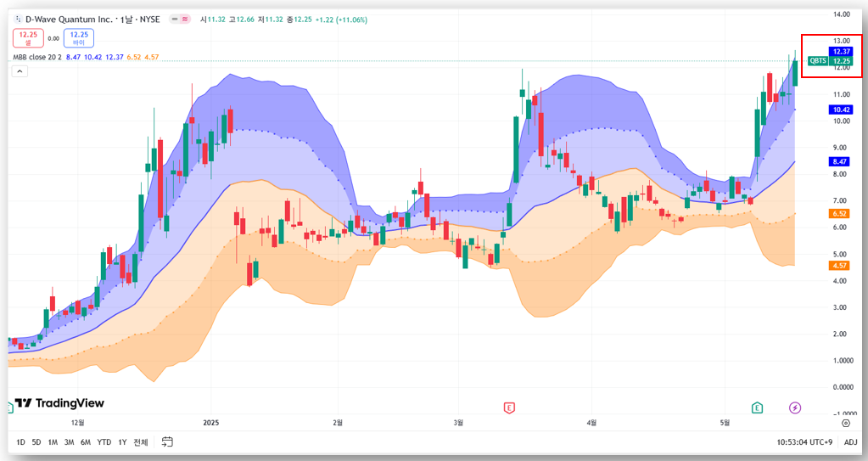Set chart range to 3M

69,442
